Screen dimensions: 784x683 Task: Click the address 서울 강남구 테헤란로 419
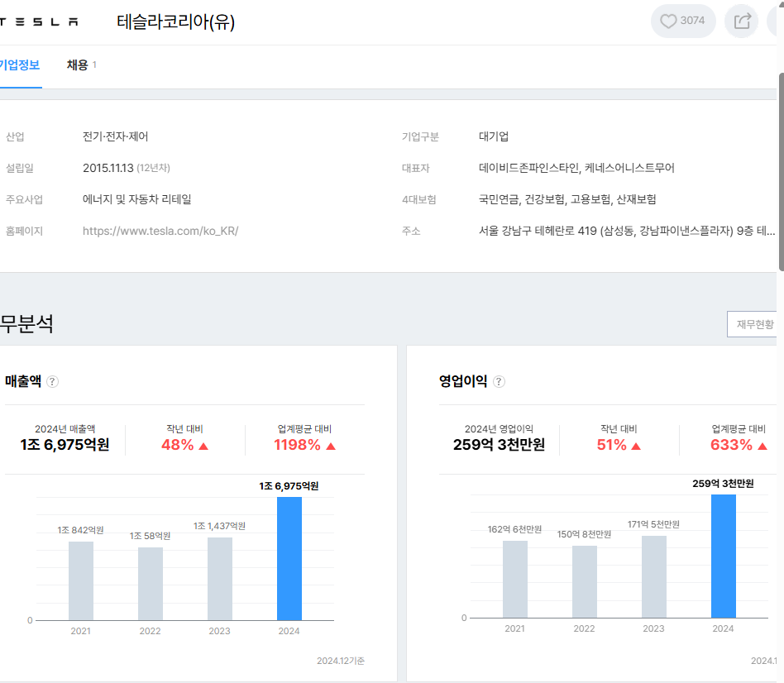(x=538, y=231)
